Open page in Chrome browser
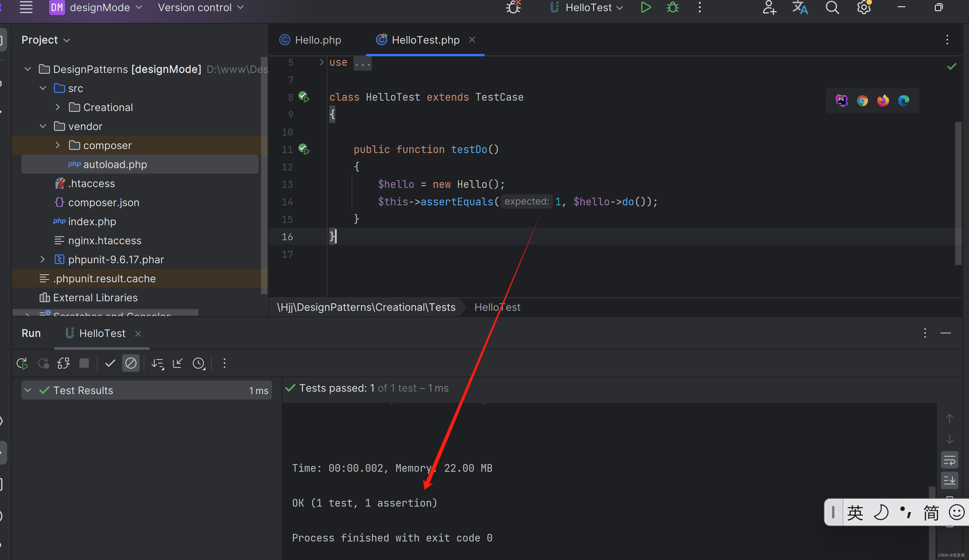 [862, 101]
